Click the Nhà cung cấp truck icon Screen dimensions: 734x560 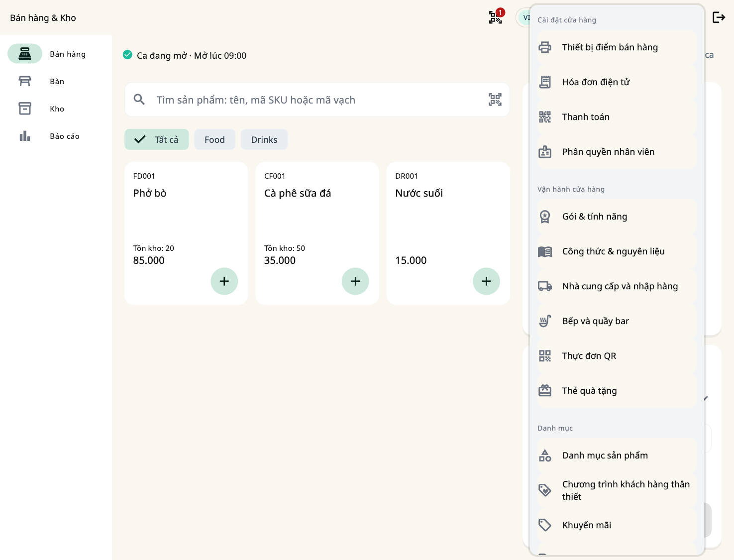tap(545, 286)
